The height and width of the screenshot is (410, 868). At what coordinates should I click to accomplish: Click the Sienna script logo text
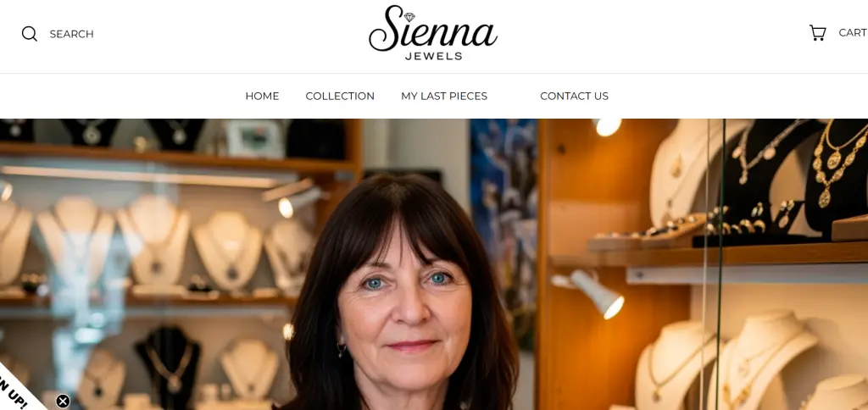pyautogui.click(x=433, y=29)
